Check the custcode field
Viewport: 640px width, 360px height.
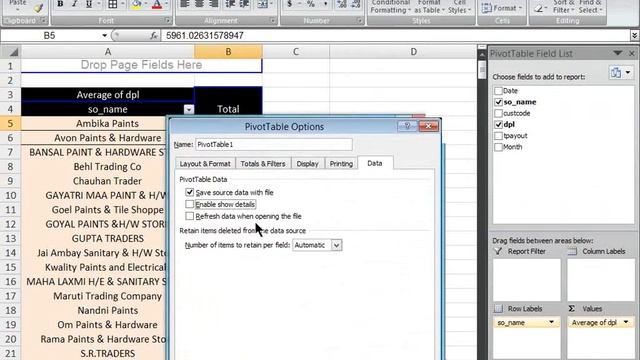tap(498, 113)
